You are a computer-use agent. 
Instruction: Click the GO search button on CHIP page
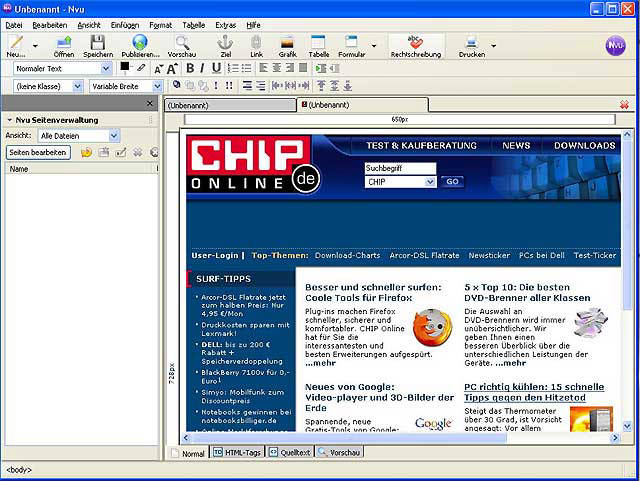(x=452, y=181)
